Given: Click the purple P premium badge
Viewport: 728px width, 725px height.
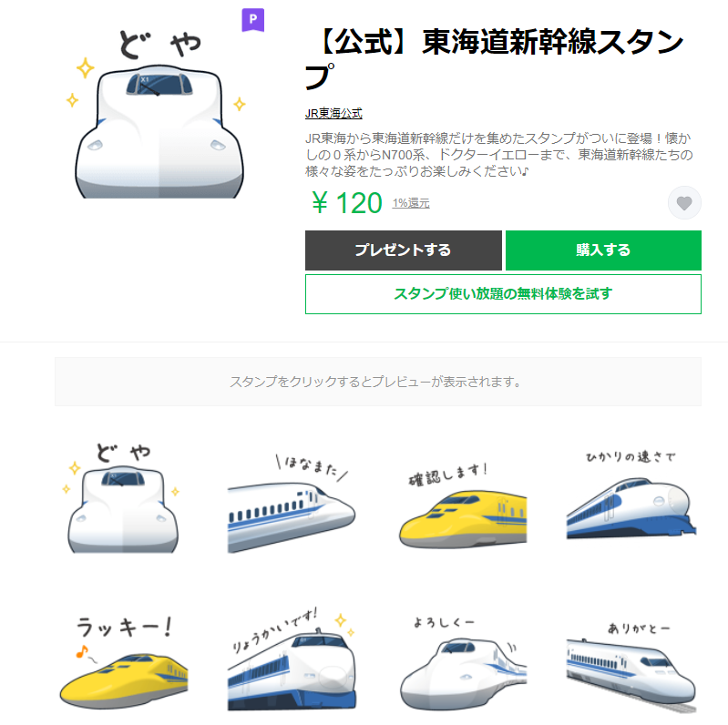Looking at the screenshot, I should pyautogui.click(x=253, y=19).
